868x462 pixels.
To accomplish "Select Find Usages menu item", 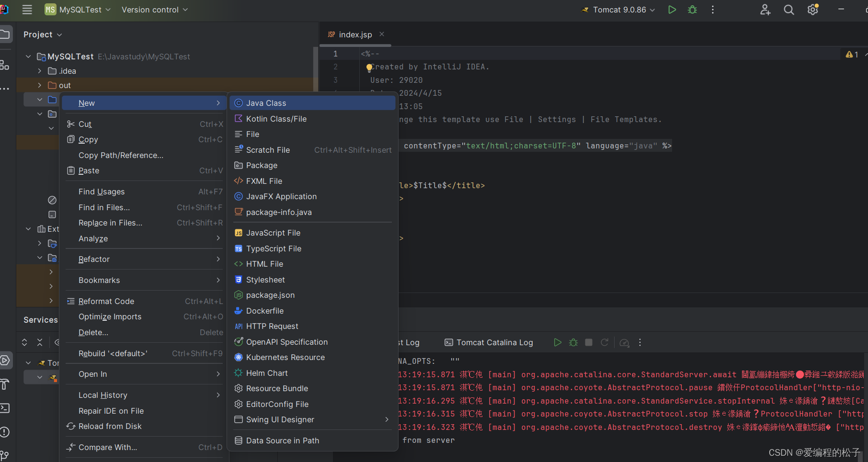I will pos(144,192).
